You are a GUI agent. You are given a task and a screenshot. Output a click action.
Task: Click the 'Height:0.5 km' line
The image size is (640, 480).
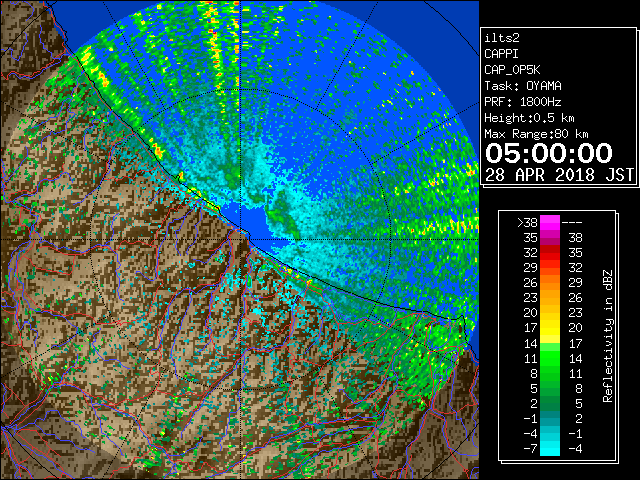(x=529, y=118)
